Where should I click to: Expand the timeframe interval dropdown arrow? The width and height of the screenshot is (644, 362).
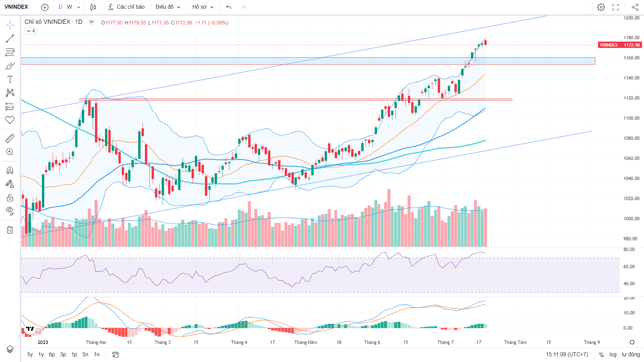point(78,7)
